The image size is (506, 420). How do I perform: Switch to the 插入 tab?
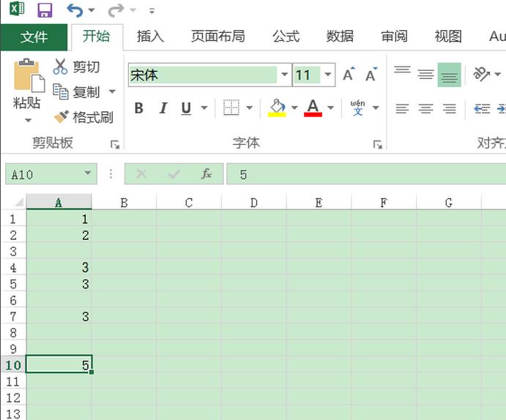pos(150,37)
